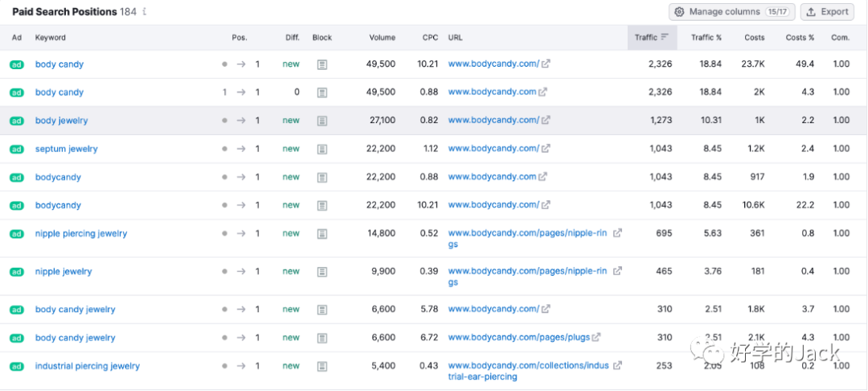Open the industrial-ear-piercing collections URL link
Image resolution: width=868 pixels, height=391 pixels.
[x=528, y=371]
